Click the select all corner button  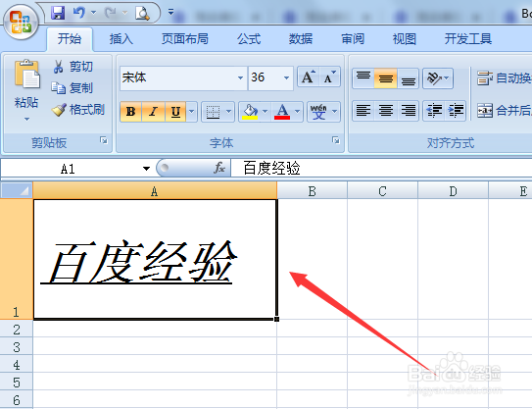(17, 190)
